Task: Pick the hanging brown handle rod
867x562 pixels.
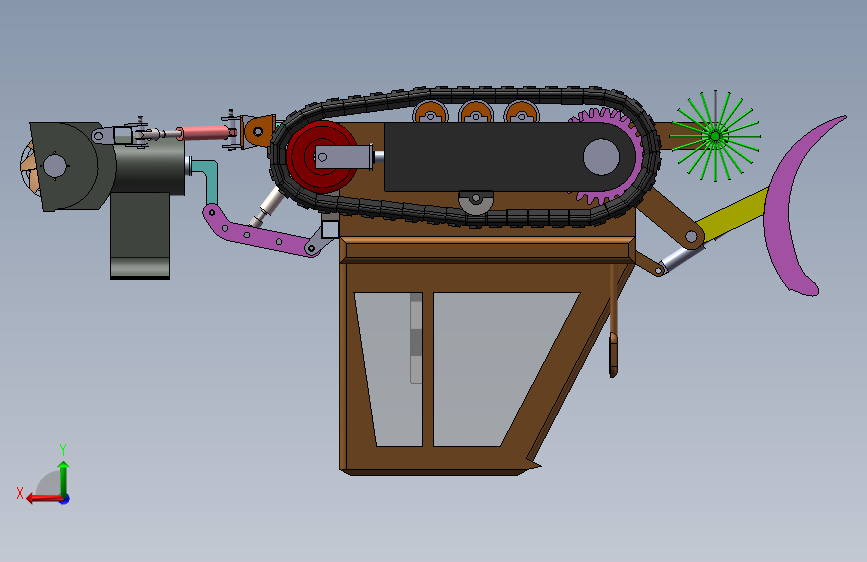Action: click(x=613, y=321)
